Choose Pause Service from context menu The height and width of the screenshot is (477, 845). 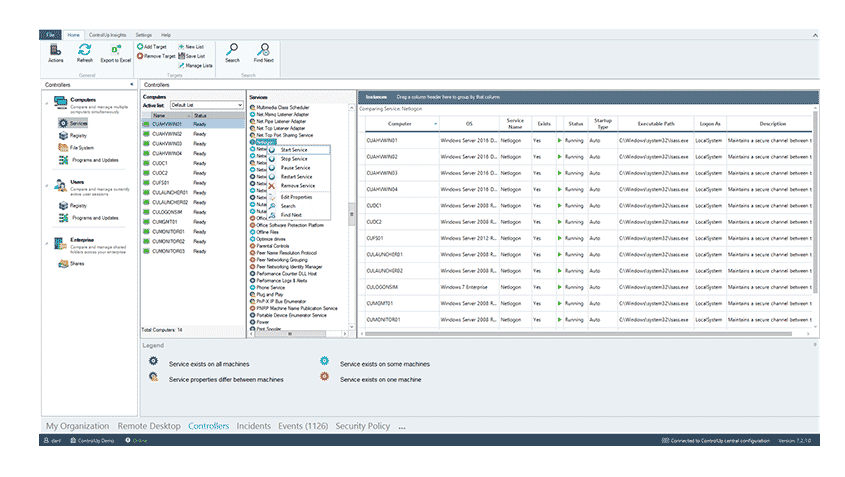(300, 168)
